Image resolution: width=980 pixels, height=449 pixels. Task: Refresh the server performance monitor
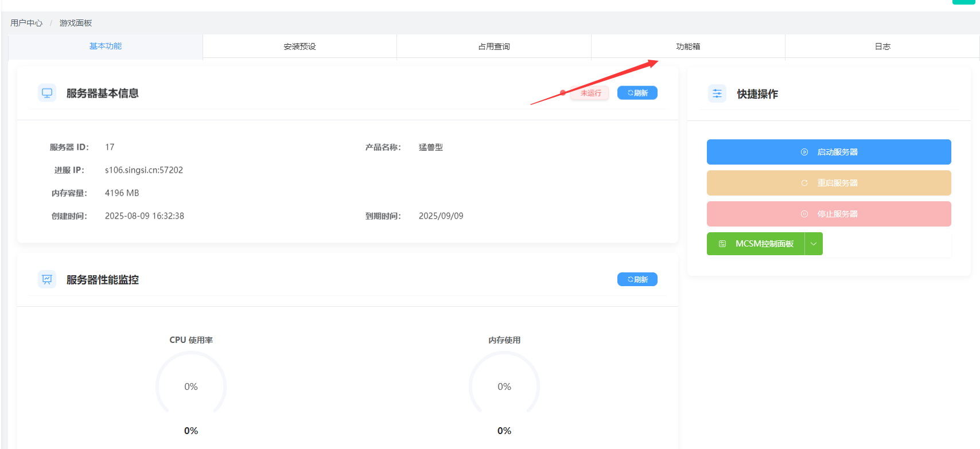[x=637, y=279]
